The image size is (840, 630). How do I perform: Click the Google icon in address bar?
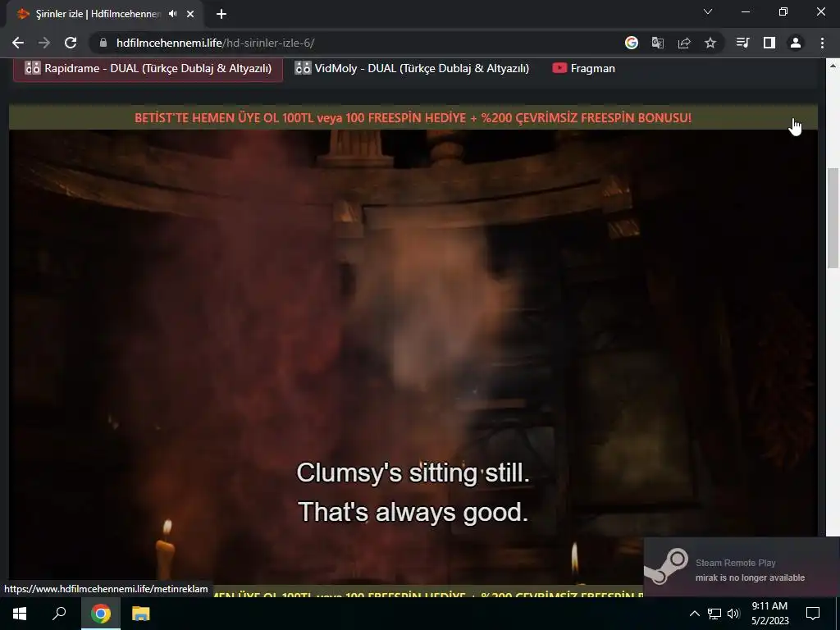[631, 43]
